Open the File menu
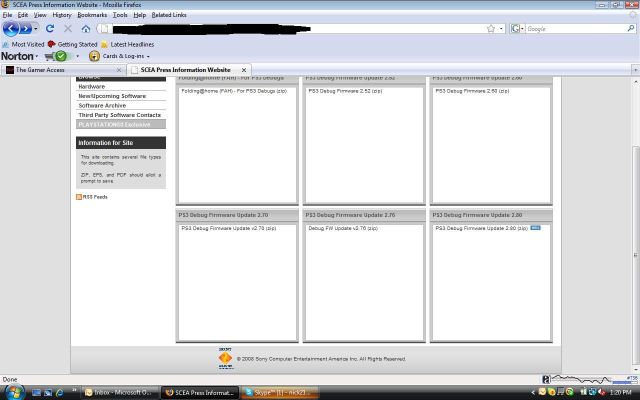The image size is (640, 400). pyautogui.click(x=7, y=15)
